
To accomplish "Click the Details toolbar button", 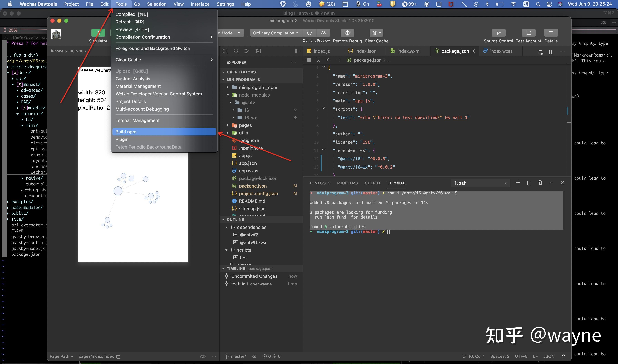I will point(551,33).
